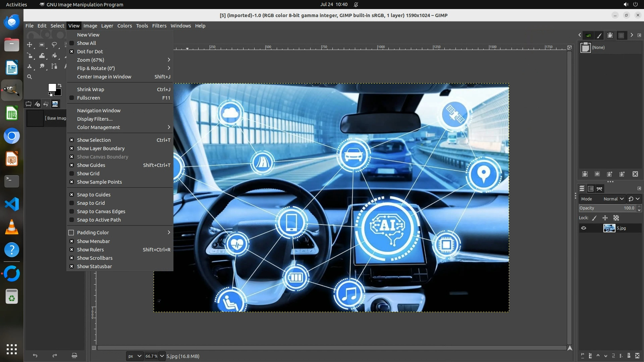Open the Filters menu
644x362 pixels.
(x=159, y=26)
